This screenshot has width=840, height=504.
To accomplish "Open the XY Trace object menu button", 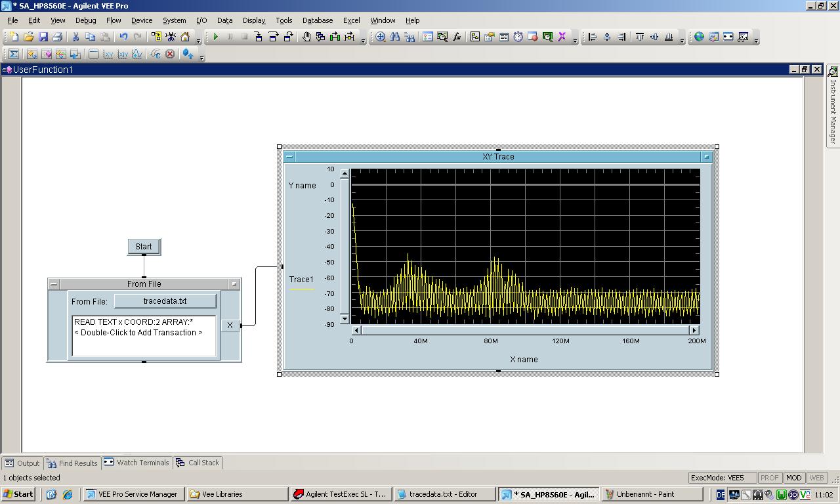I will click(x=289, y=157).
